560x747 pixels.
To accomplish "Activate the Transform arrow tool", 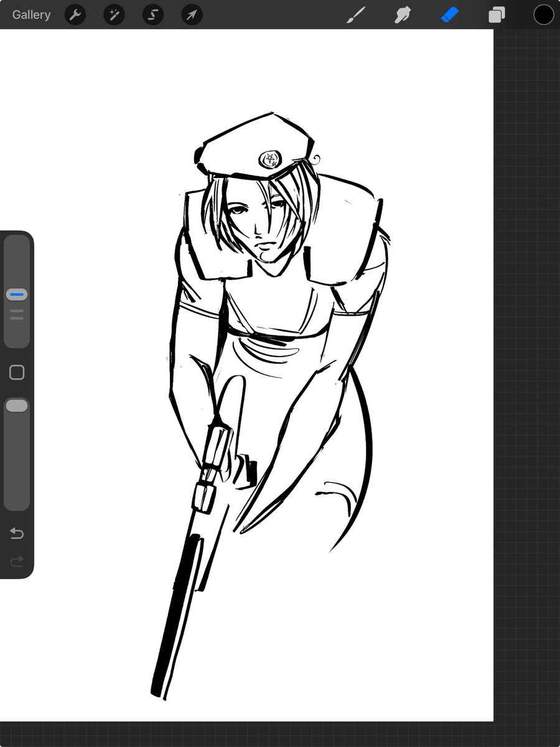I will (x=192, y=15).
